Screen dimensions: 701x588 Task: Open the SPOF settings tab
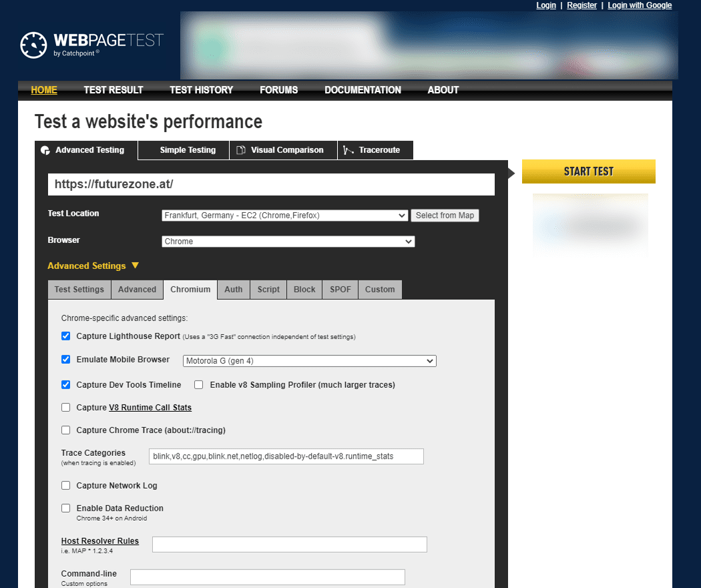point(340,290)
